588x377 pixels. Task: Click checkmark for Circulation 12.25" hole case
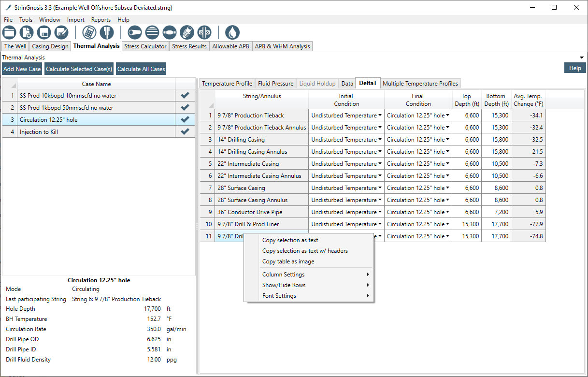185,120
